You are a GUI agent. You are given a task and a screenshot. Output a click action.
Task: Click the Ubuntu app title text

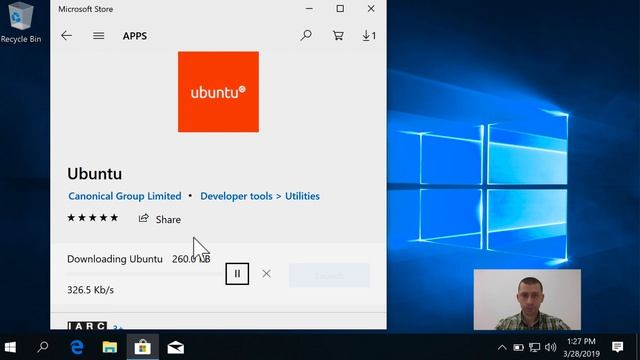[95, 174]
